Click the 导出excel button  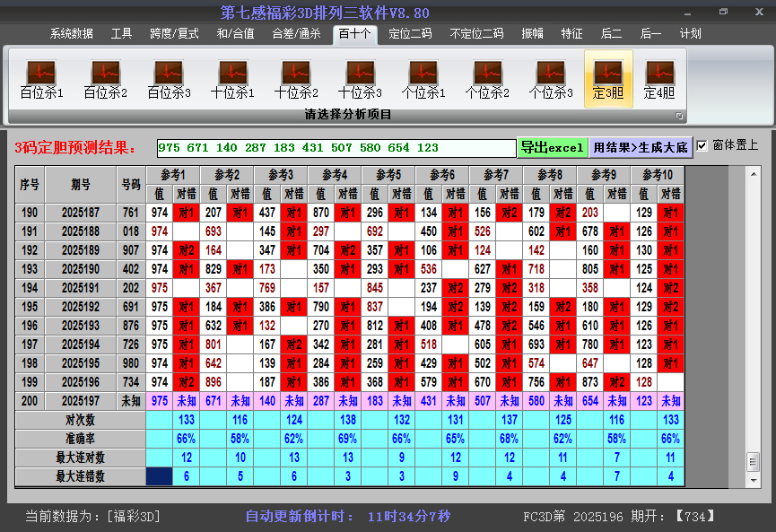[552, 147]
